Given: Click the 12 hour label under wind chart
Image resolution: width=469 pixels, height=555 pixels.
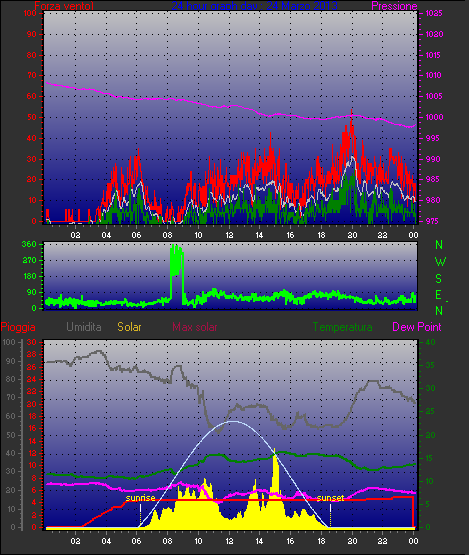Looking at the screenshot, I should click(x=229, y=235).
